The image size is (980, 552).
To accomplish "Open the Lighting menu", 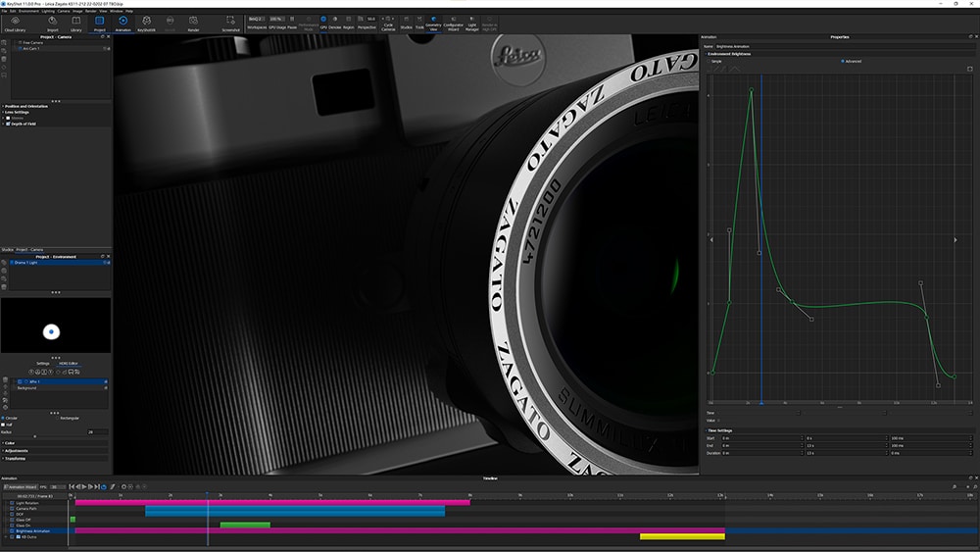I will 46,11.
